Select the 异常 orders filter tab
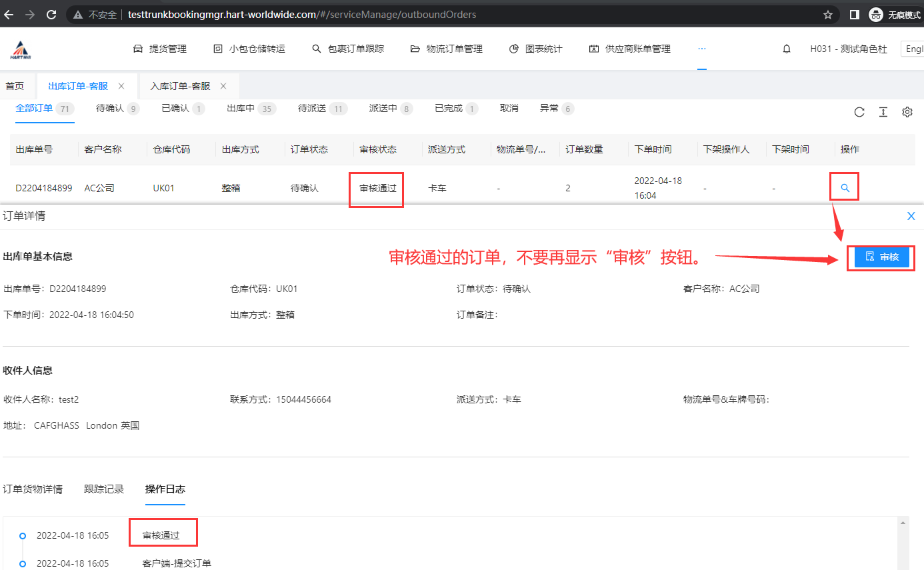 pos(549,108)
